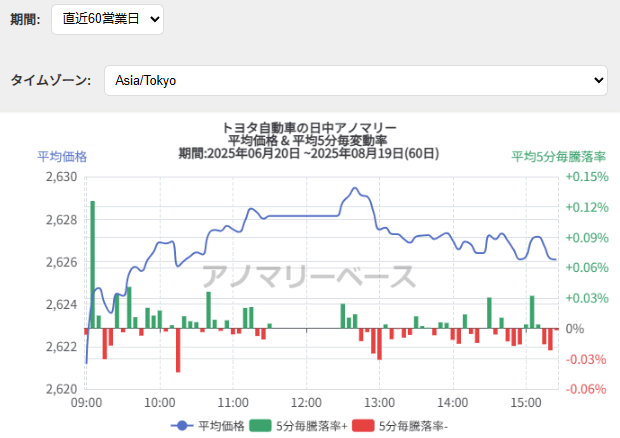Click the 12:00 x-axis label
620x438 pixels.
click(306, 403)
